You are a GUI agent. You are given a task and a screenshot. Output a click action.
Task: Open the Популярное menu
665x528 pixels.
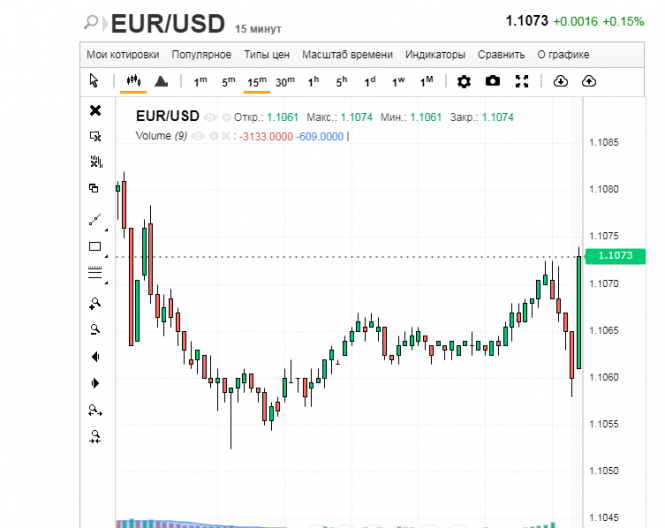[x=201, y=55]
